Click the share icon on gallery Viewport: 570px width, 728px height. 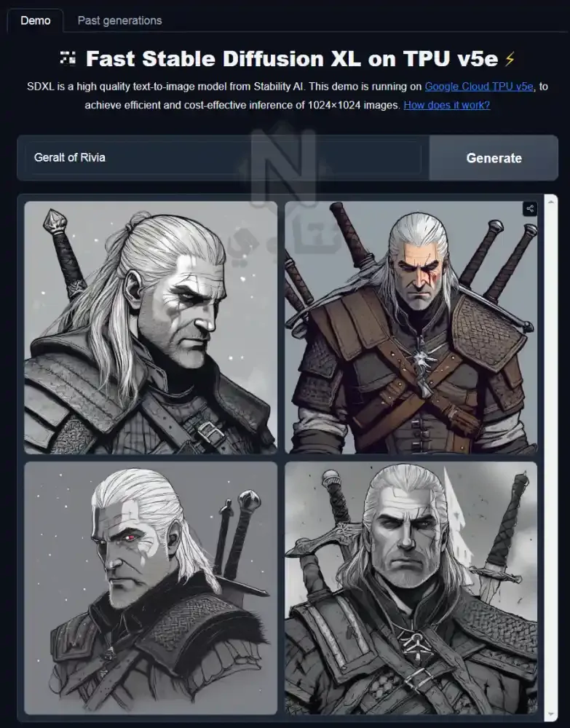pyautogui.click(x=530, y=209)
